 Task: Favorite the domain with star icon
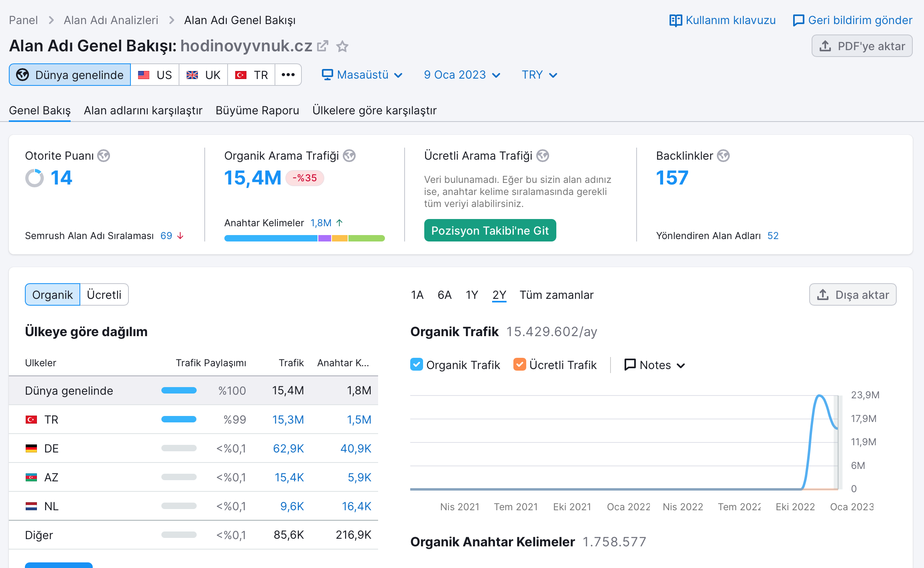pos(342,46)
